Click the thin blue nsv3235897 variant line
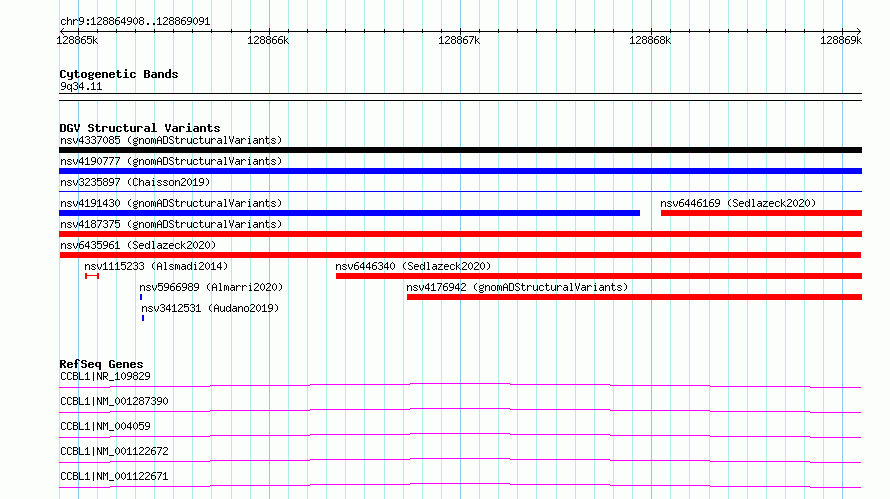This screenshot has width=890, height=499. pos(460,192)
